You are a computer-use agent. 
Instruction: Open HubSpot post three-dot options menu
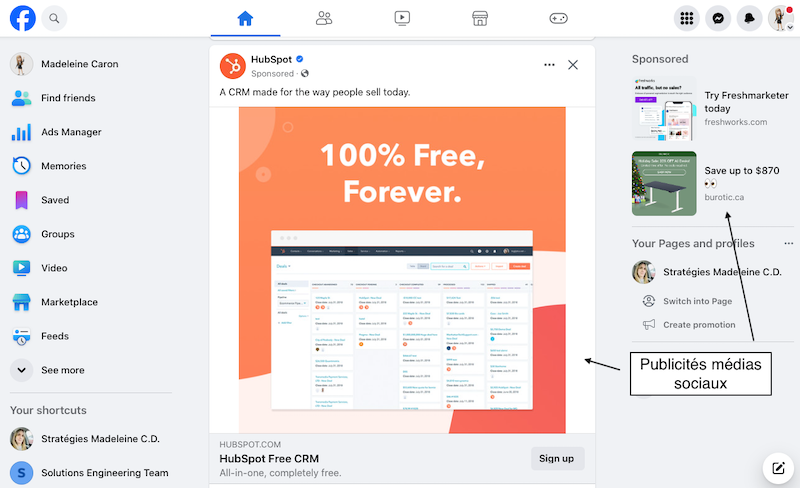(549, 65)
